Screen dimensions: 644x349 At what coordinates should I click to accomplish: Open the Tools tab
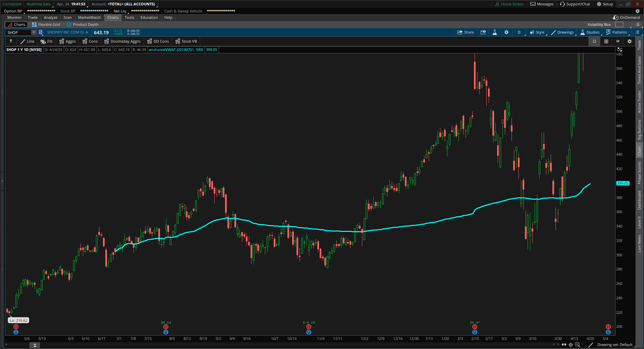point(129,17)
